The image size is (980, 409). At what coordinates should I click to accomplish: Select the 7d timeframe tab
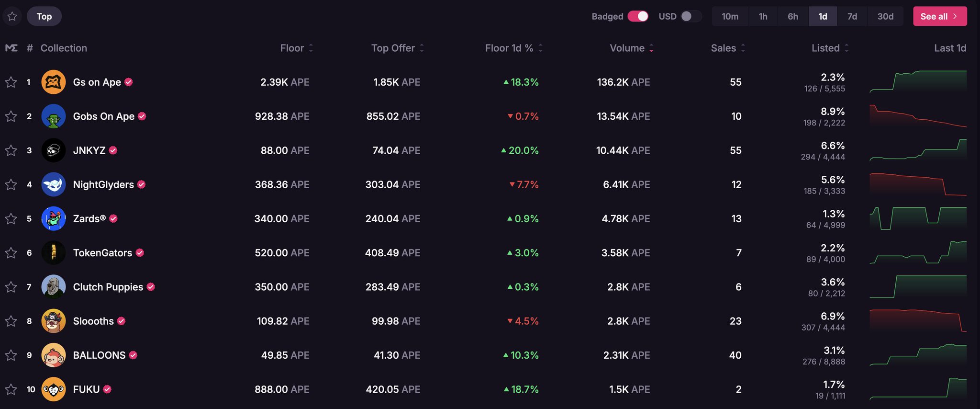coord(852,16)
